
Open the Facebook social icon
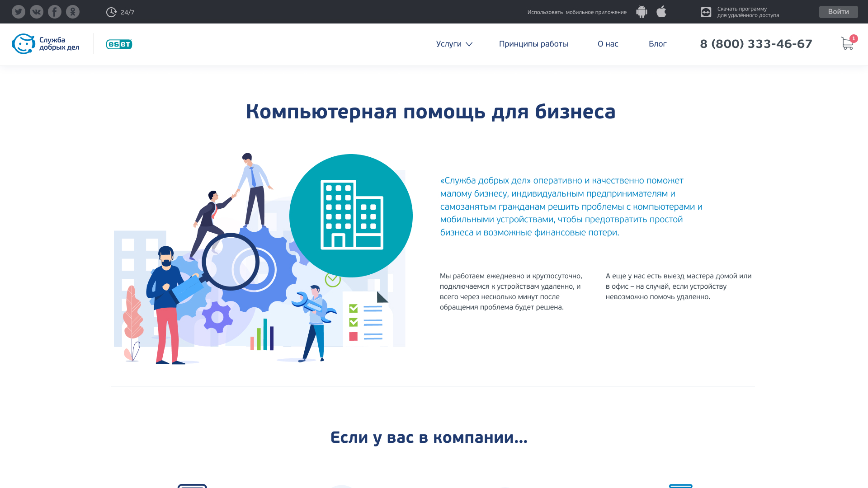click(x=55, y=12)
